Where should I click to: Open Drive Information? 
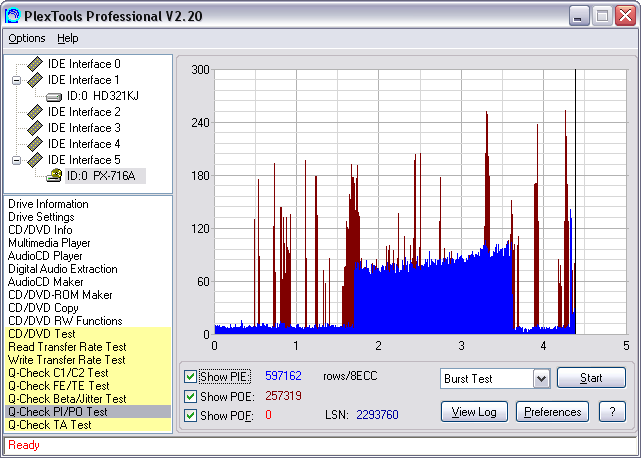click(x=48, y=204)
